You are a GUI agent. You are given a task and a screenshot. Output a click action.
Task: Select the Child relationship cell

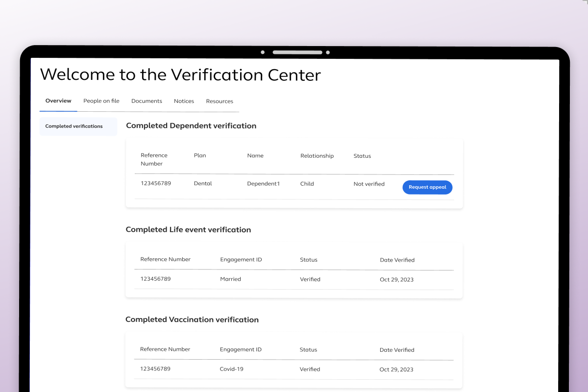click(307, 184)
